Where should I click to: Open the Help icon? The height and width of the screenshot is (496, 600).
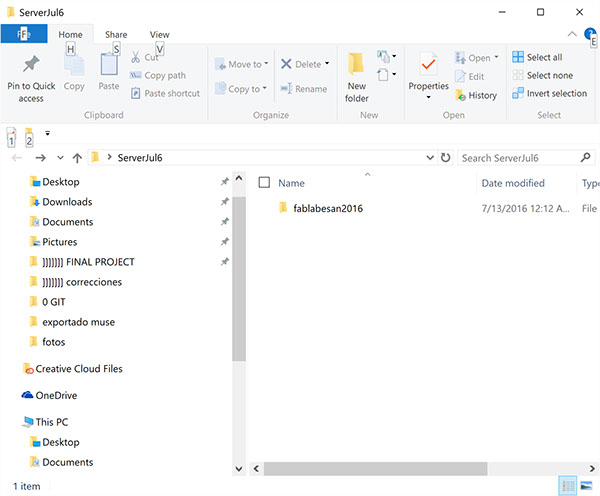click(589, 34)
